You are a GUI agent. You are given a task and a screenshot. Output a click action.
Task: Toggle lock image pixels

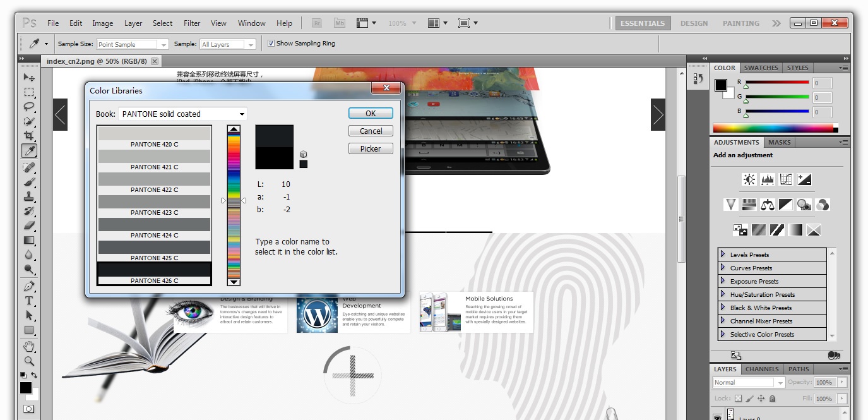pyautogui.click(x=750, y=399)
